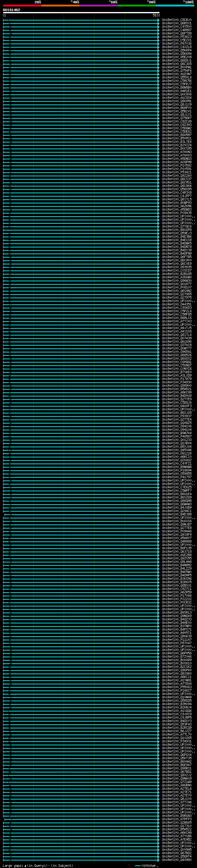
Task: Select label UniRef100_B4E388
Action: (176, 514)
